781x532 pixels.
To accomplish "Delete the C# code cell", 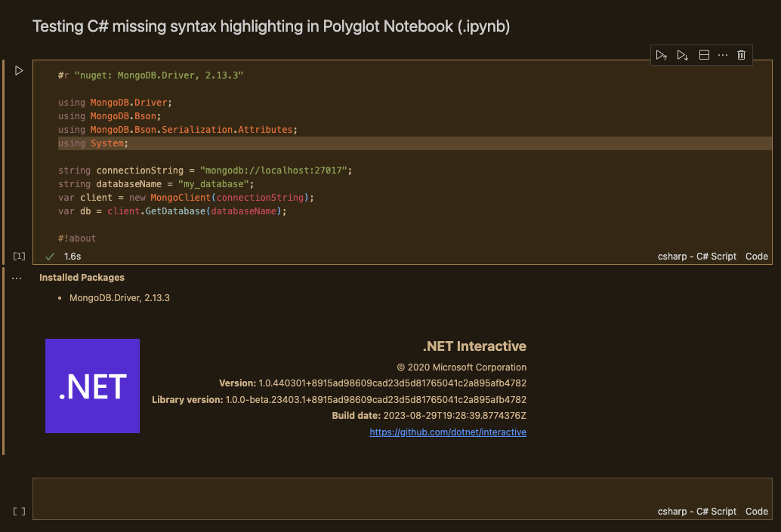I will point(741,54).
